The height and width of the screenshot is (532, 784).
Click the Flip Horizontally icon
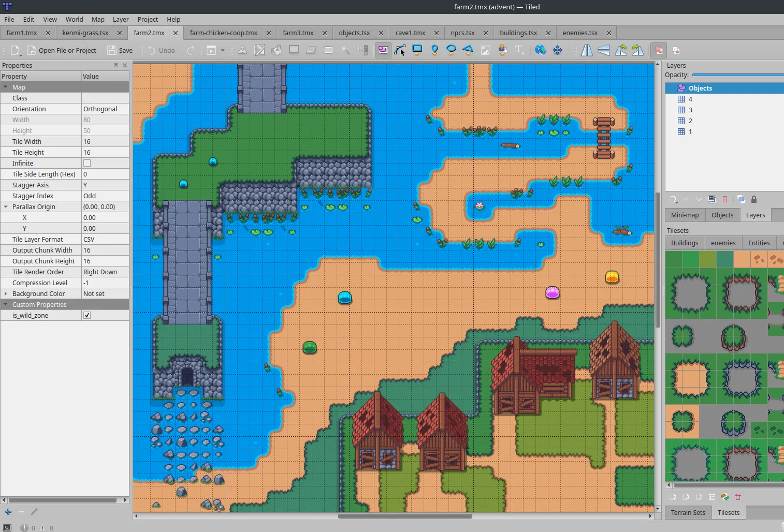[587, 50]
